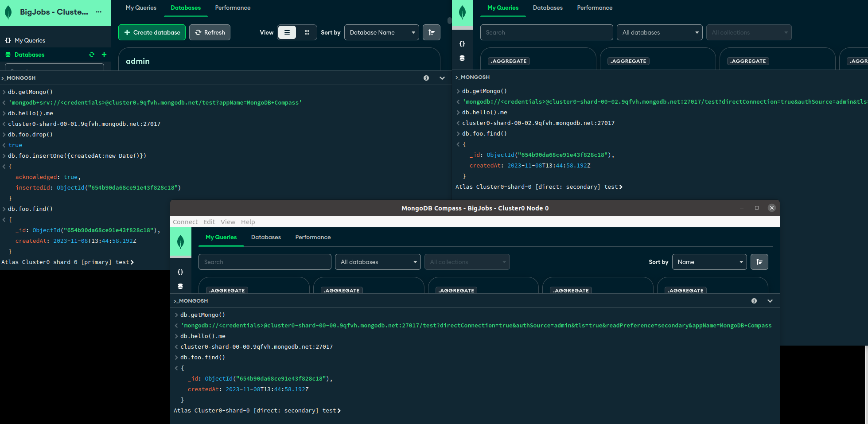Click the Create database button
868x424 pixels.
(152, 32)
